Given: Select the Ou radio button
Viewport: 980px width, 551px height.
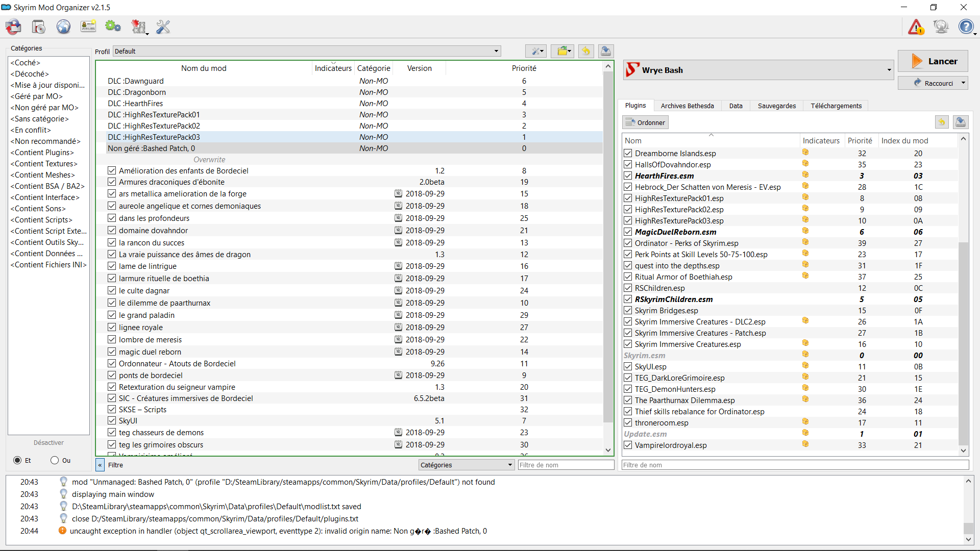Looking at the screenshot, I should click(55, 460).
